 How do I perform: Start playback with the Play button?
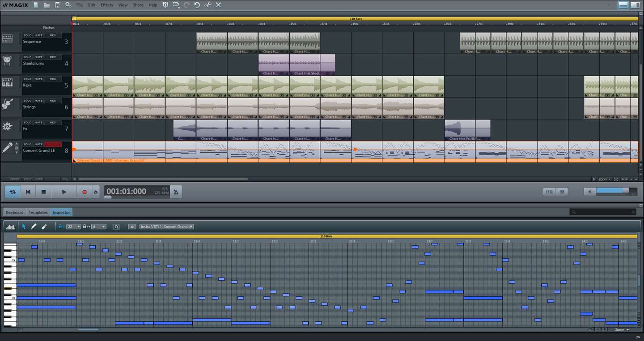tap(64, 192)
